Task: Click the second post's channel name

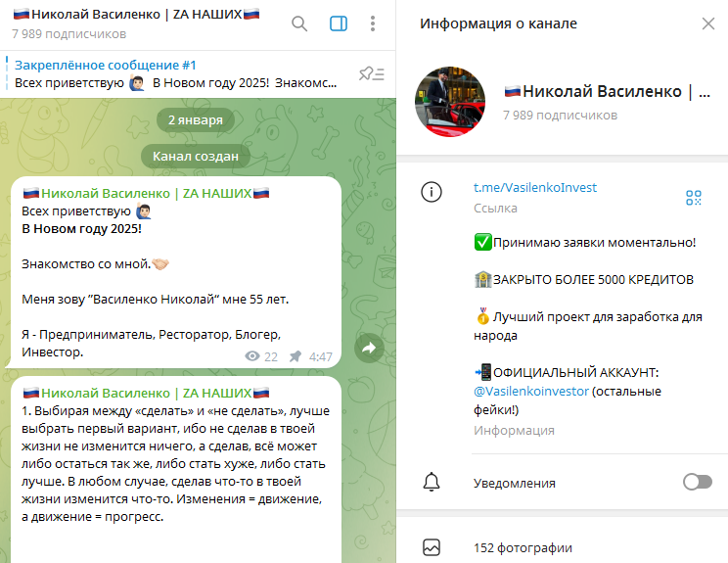Action: [x=146, y=393]
